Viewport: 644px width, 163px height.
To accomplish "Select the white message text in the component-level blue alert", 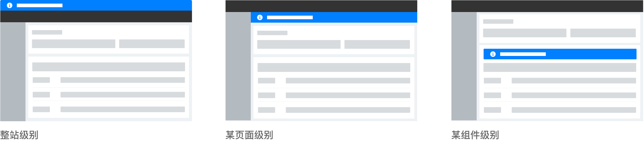I will tap(523, 54).
